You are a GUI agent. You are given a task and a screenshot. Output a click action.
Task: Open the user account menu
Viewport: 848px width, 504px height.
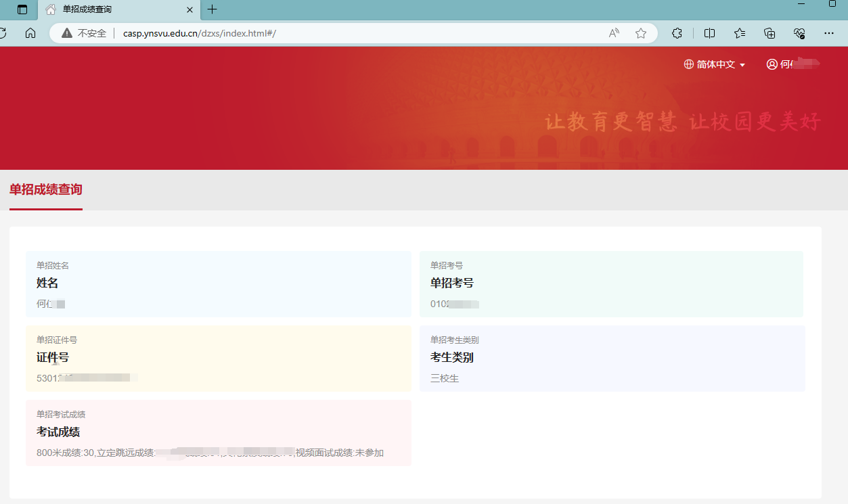point(792,64)
